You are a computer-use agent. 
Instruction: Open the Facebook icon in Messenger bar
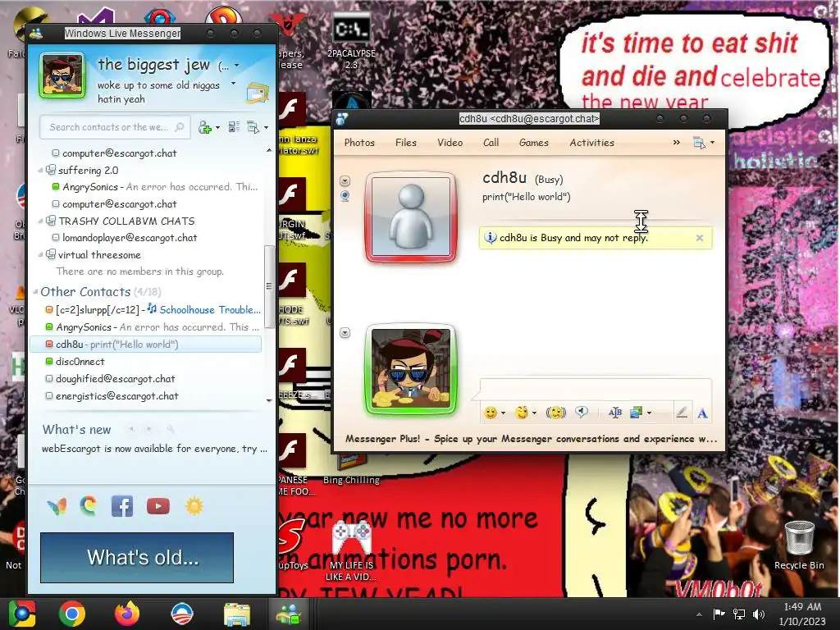coord(122,505)
